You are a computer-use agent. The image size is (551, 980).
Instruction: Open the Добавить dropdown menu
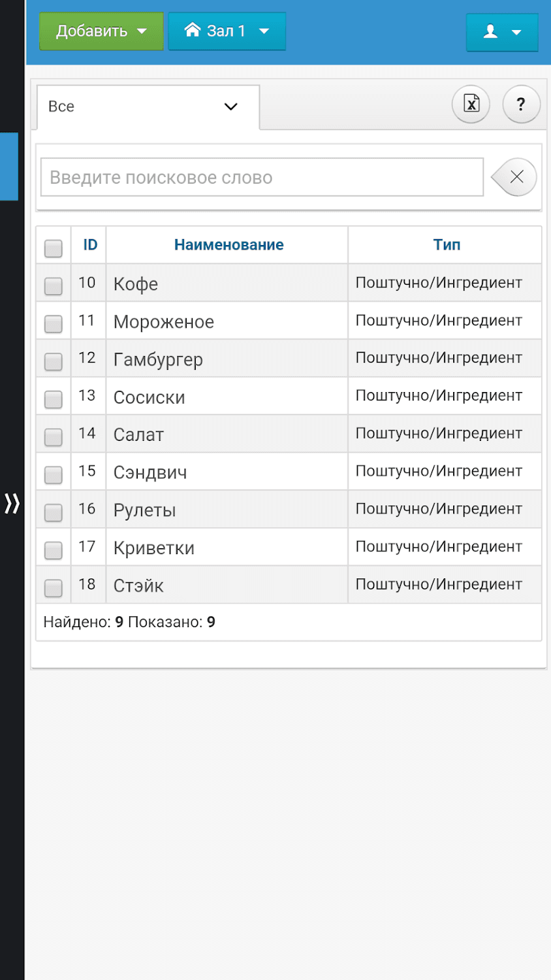101,31
